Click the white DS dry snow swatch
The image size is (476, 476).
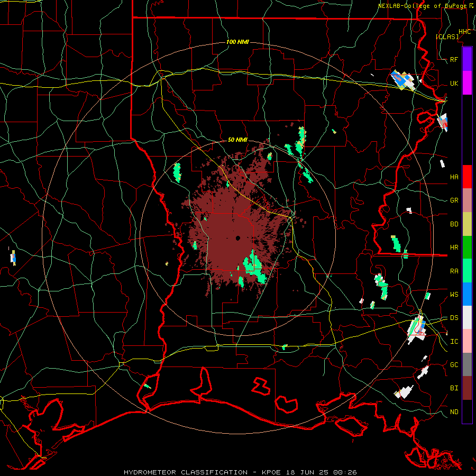(467, 317)
